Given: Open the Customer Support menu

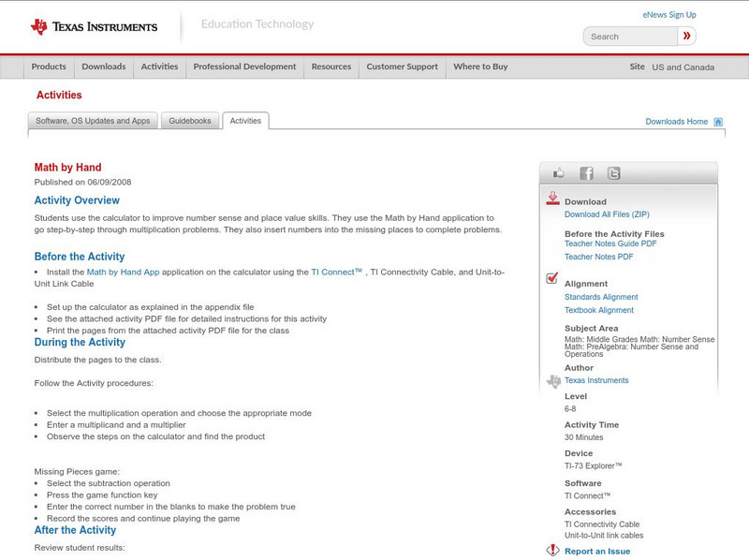Looking at the screenshot, I should 402,67.
